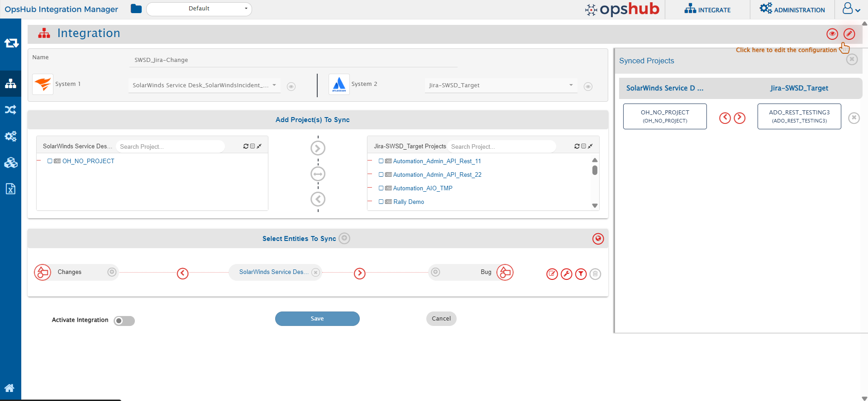Click the pencil edit configuration icon
The height and width of the screenshot is (401, 868).
[849, 34]
